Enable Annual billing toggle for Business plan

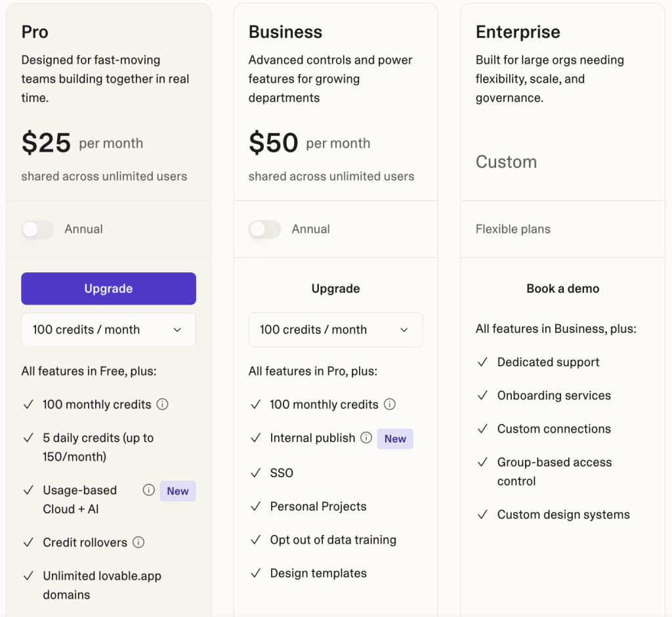(264, 229)
